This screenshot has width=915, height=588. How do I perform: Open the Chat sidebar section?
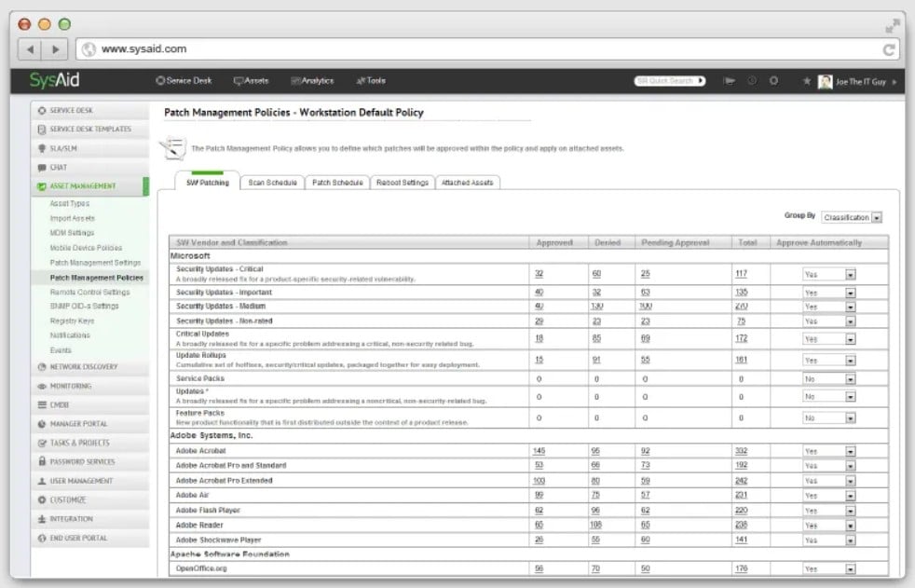tap(89, 168)
